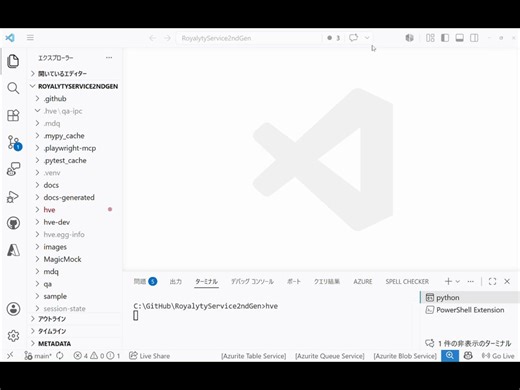Toggle the bottom panel visibility
Viewport: 520px width, 390px height.
(x=460, y=38)
